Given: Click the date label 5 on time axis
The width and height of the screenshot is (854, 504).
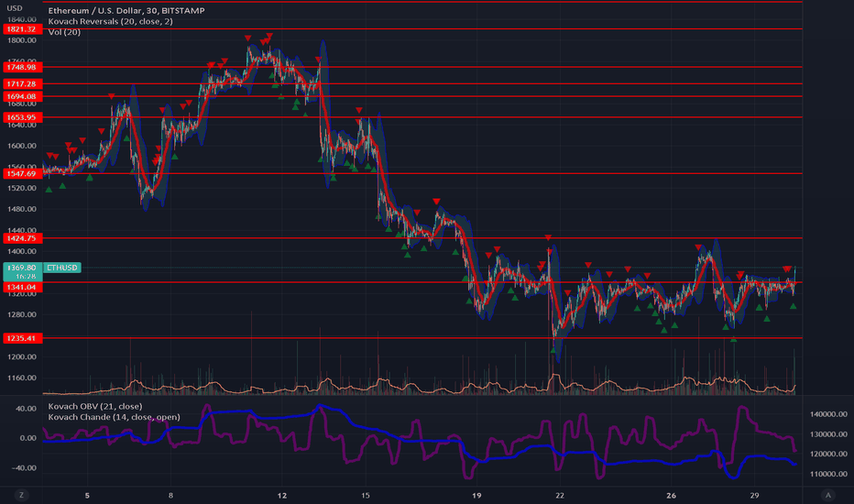Looking at the screenshot, I should tap(87, 495).
